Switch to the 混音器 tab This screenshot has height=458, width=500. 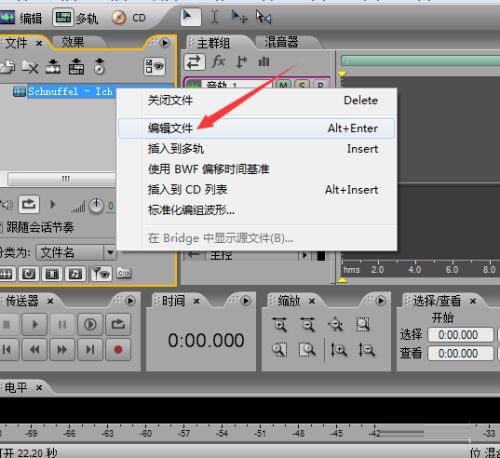tap(281, 42)
